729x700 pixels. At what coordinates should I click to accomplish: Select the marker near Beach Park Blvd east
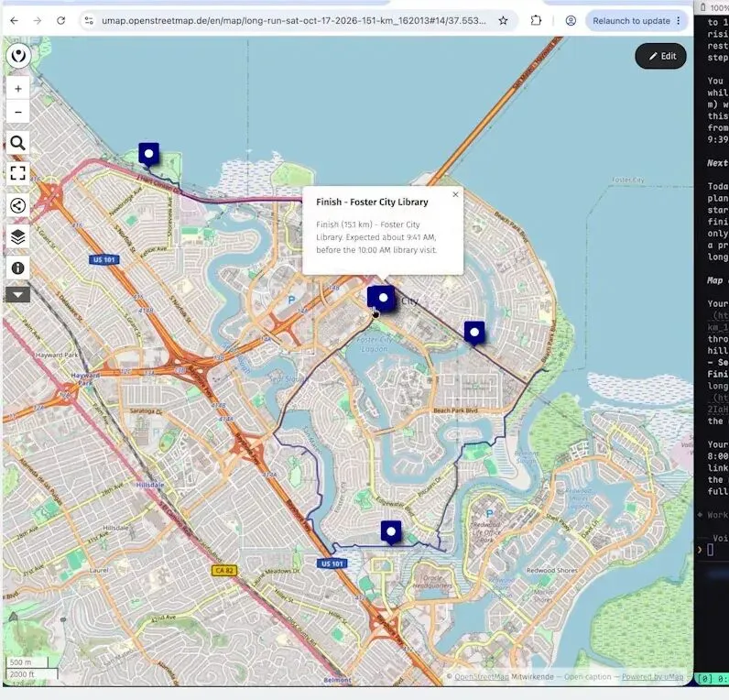(x=474, y=333)
